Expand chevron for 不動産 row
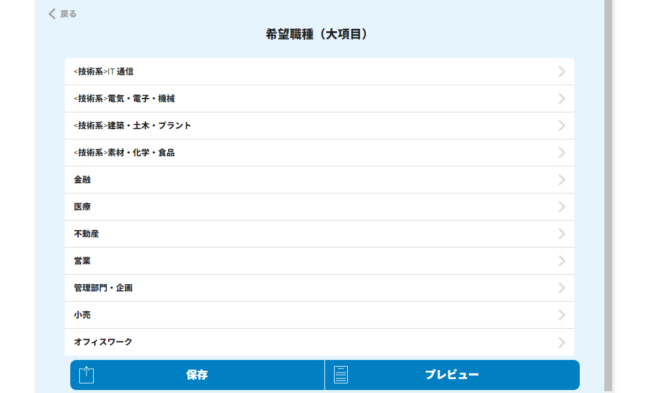650x393 pixels. (562, 234)
